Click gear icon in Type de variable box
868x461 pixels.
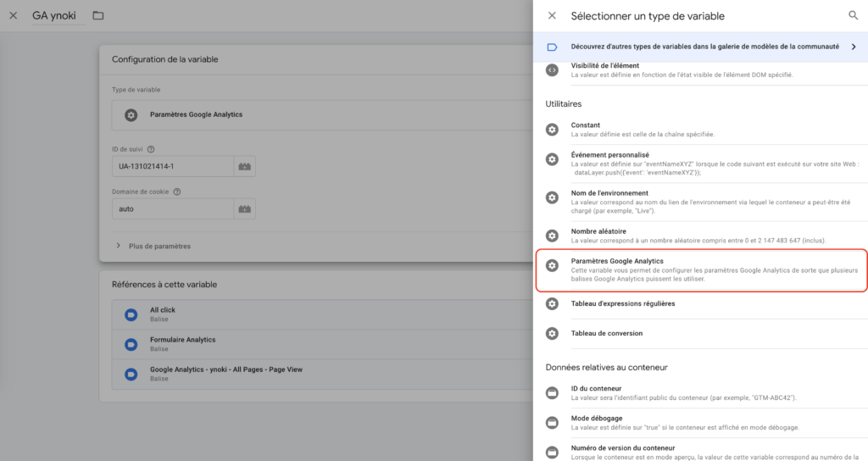click(131, 115)
